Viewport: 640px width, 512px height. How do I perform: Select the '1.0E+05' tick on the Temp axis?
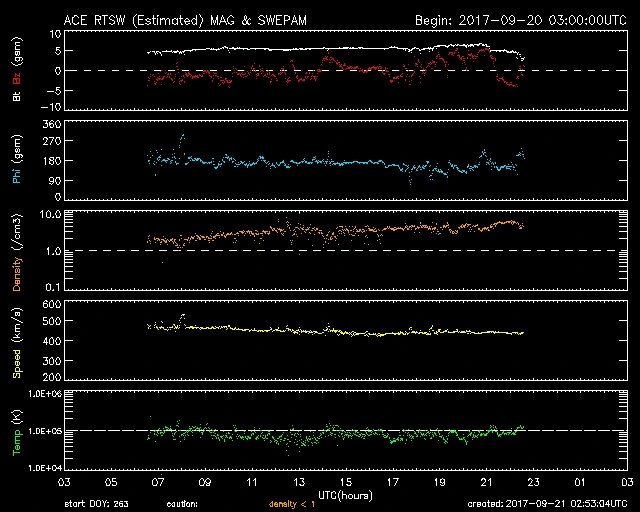pyautogui.click(x=45, y=431)
